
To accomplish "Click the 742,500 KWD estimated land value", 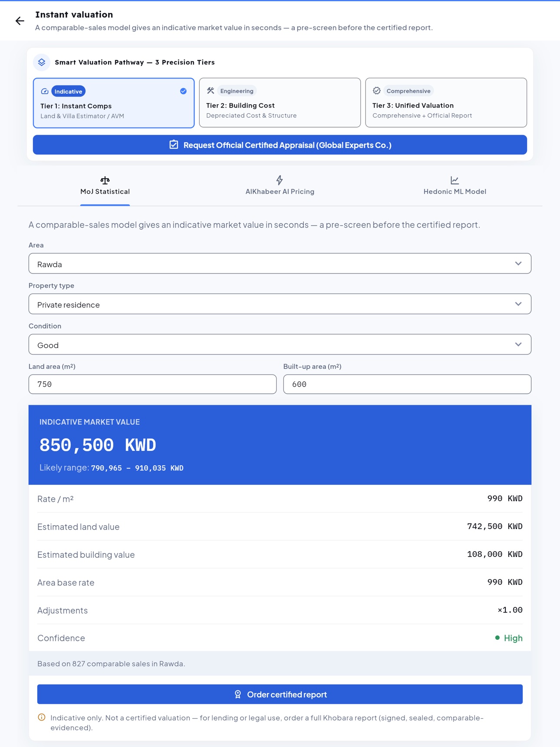I will pyautogui.click(x=494, y=526).
